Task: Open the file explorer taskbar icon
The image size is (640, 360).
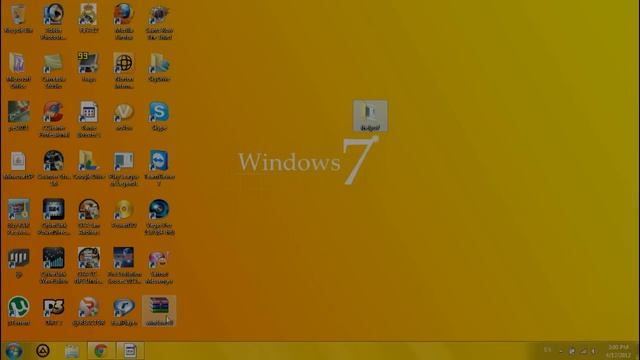Action: (x=72, y=351)
